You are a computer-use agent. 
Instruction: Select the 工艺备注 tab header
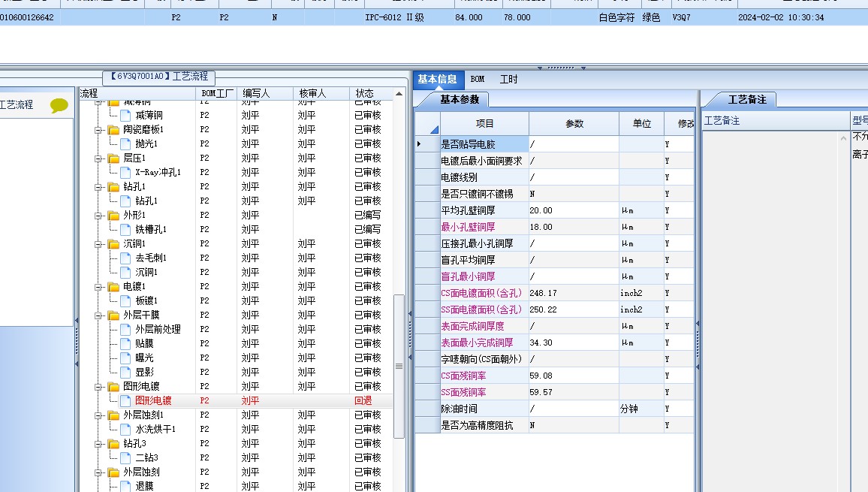point(747,100)
